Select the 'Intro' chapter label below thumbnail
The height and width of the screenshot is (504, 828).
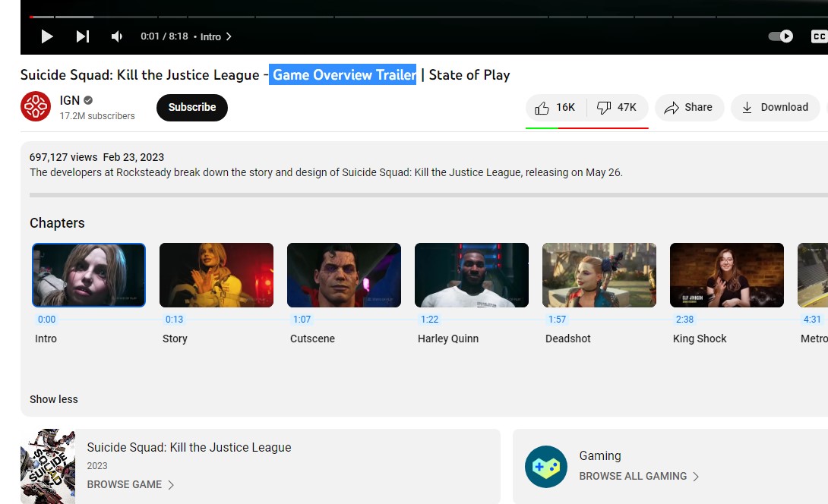(x=46, y=339)
